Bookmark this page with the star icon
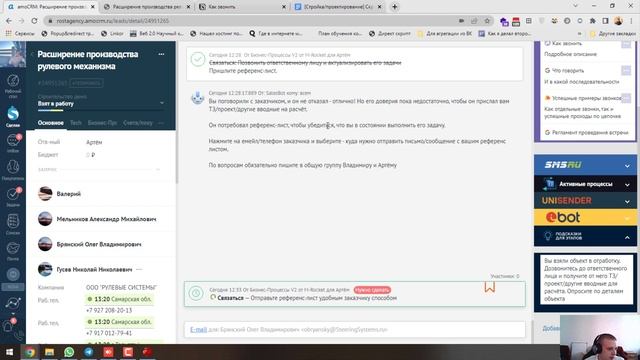This screenshot has width=640, height=360. [487, 21]
